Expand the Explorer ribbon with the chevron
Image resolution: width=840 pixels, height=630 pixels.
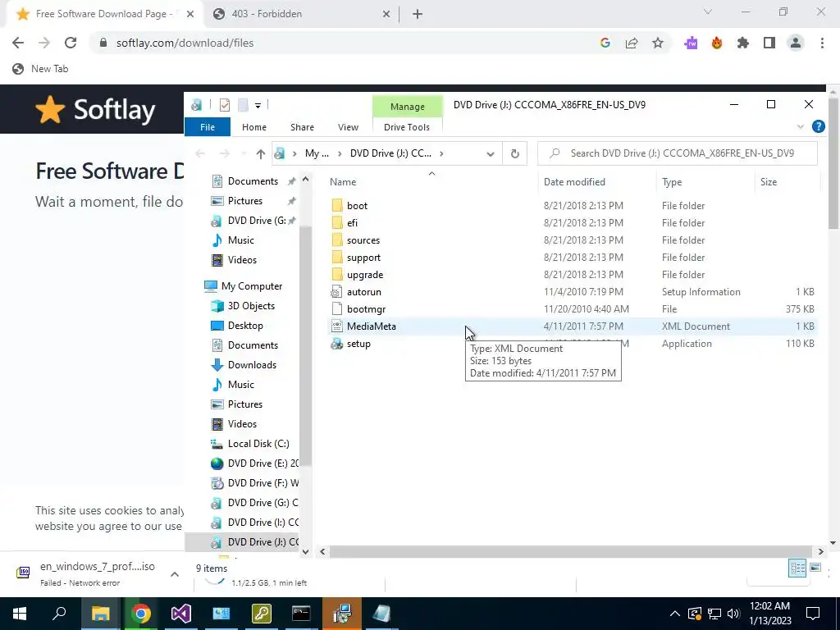(801, 127)
